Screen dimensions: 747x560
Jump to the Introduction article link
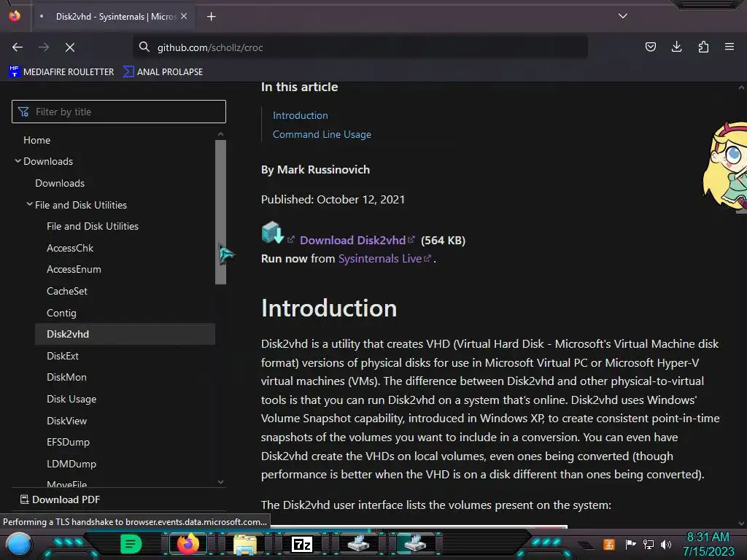(300, 115)
